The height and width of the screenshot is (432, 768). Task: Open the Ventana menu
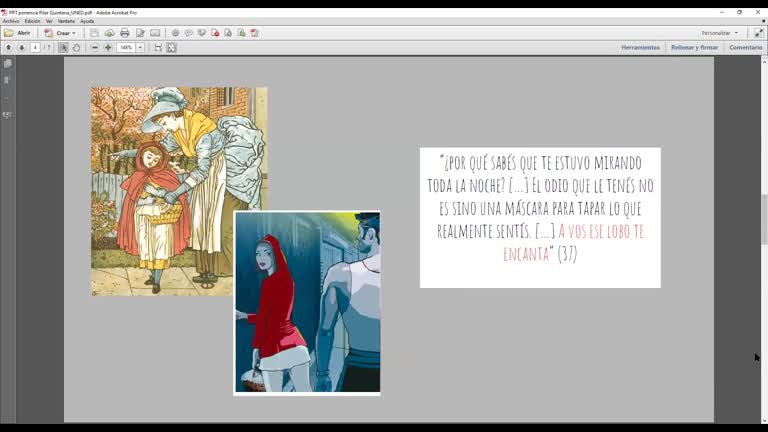click(x=66, y=20)
